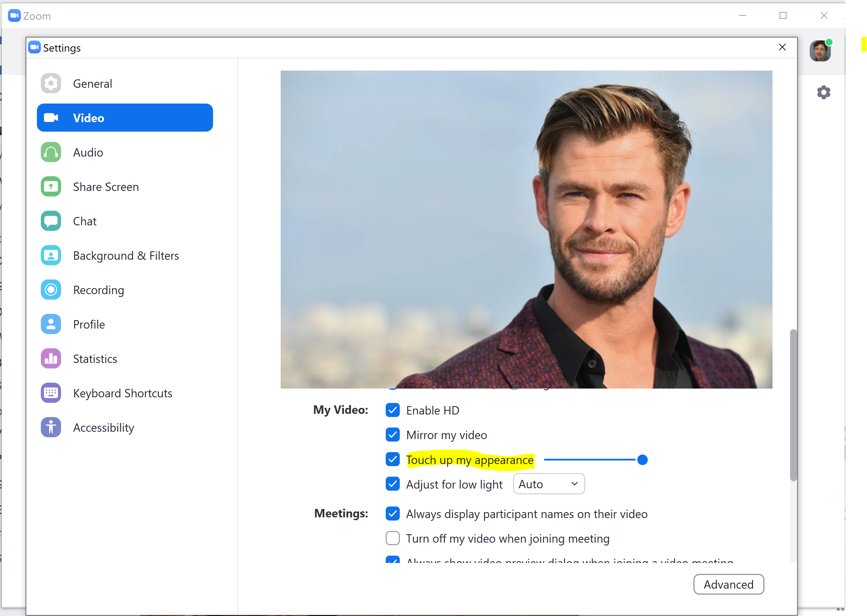Click the user profile avatar picture
The height and width of the screenshot is (616, 867).
[x=820, y=50]
